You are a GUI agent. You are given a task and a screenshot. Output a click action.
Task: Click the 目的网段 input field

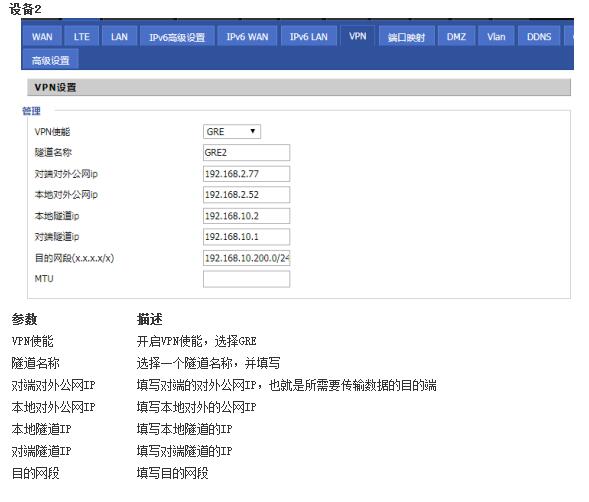coord(246,258)
